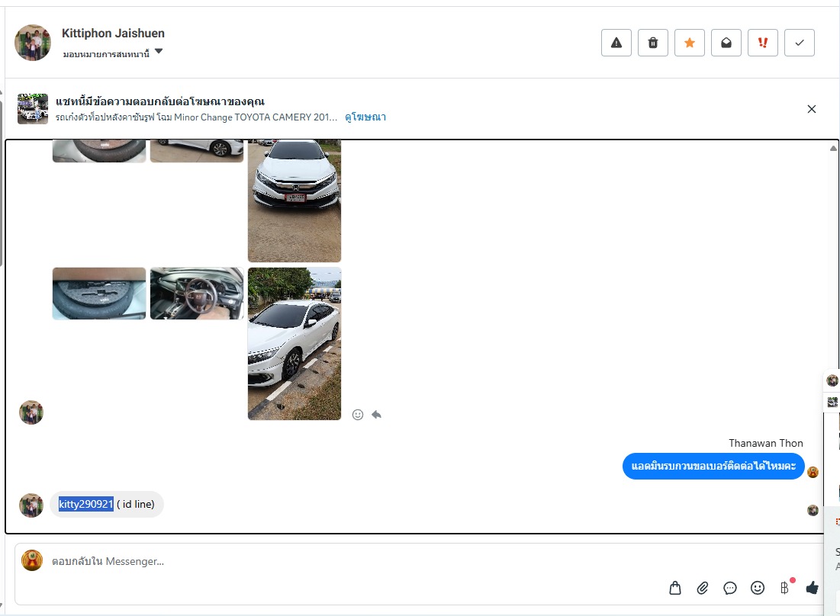Open the ดูโฆษณา ad link
This screenshot has height=616, width=840.
[365, 117]
